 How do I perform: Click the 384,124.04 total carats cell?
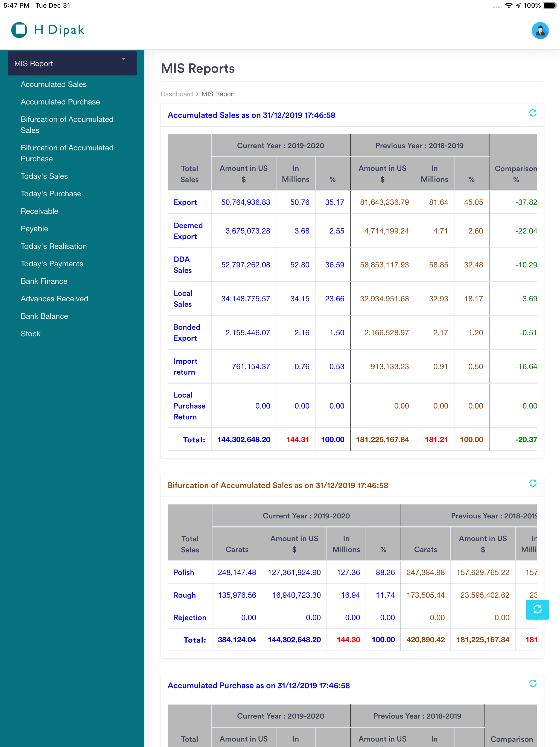237,640
